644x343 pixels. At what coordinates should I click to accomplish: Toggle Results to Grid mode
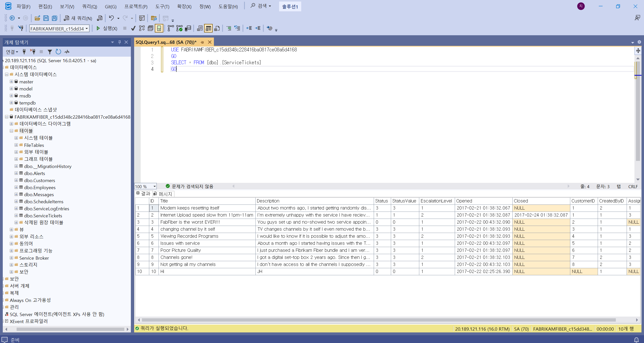point(208,28)
